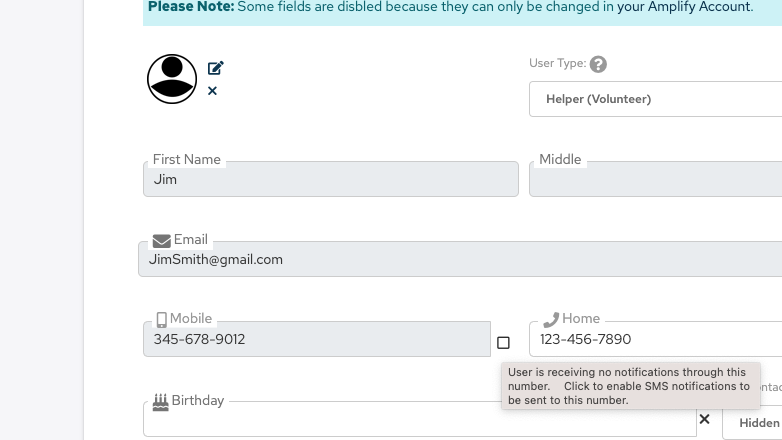The height and width of the screenshot is (440, 782).
Task: Click the First Name field containing Jim
Action: point(330,180)
